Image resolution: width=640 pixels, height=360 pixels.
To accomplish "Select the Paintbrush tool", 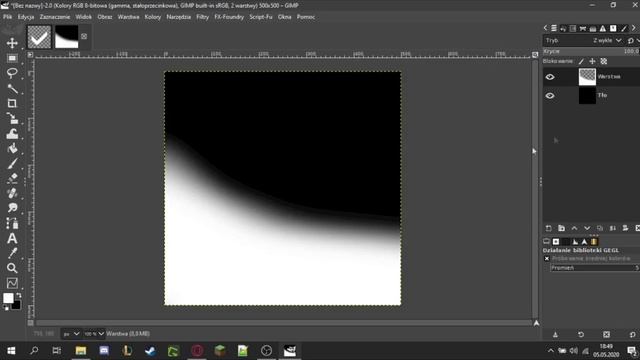I will click(x=12, y=163).
